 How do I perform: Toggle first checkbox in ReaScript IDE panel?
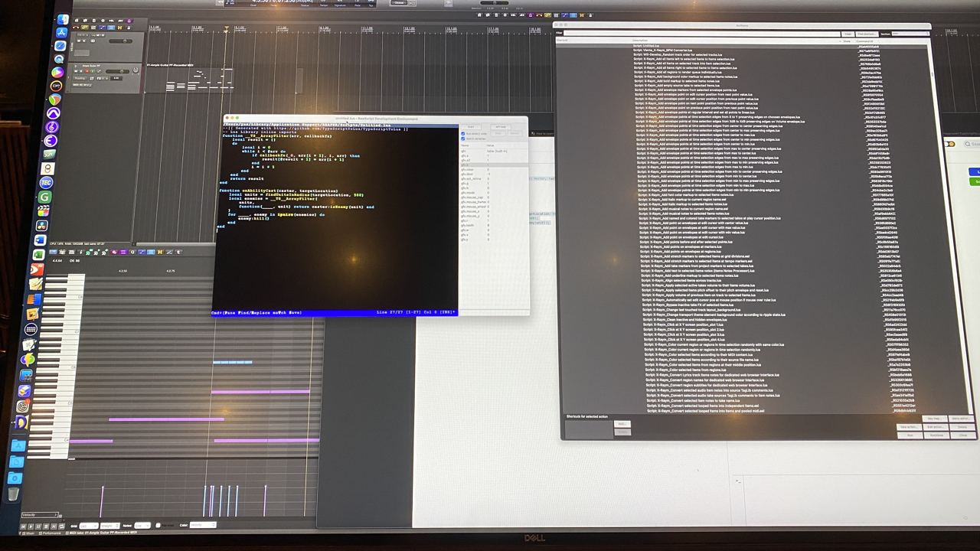pos(462,134)
